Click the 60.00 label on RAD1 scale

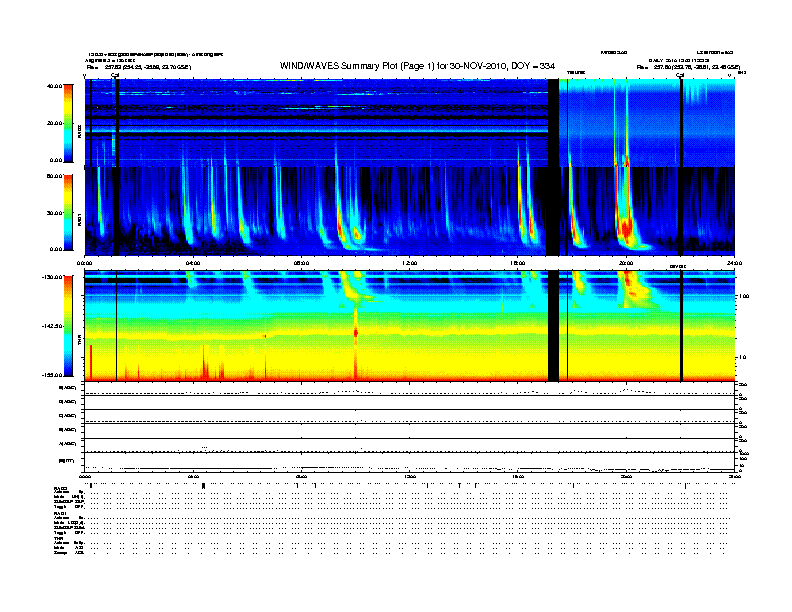point(54,176)
